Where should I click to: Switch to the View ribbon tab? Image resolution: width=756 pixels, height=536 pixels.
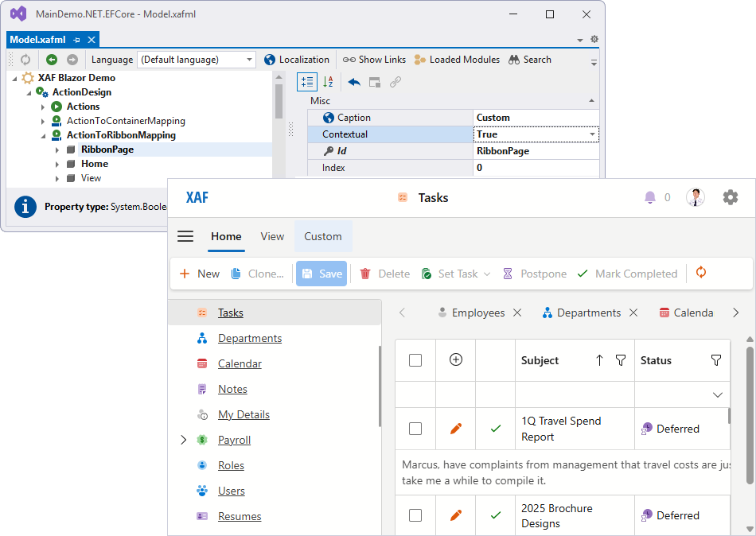(272, 236)
